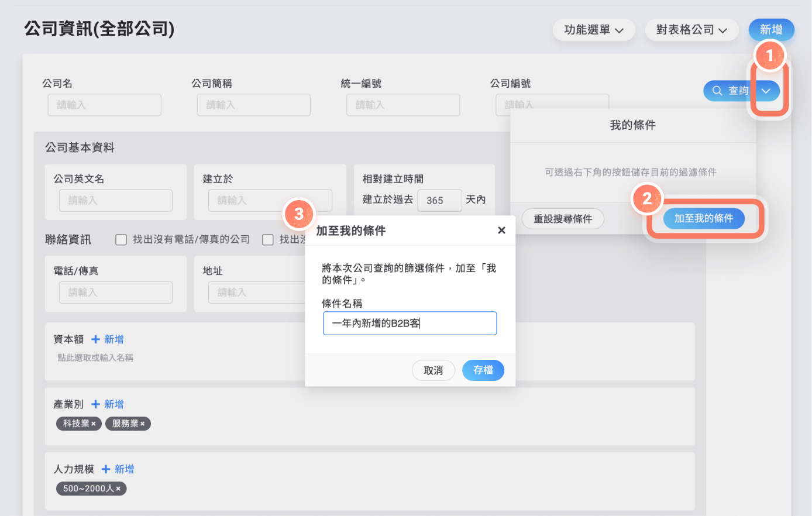This screenshot has width=812, height=516.
Task: Click the plus 新增 link for 資本額
Action: (108, 339)
